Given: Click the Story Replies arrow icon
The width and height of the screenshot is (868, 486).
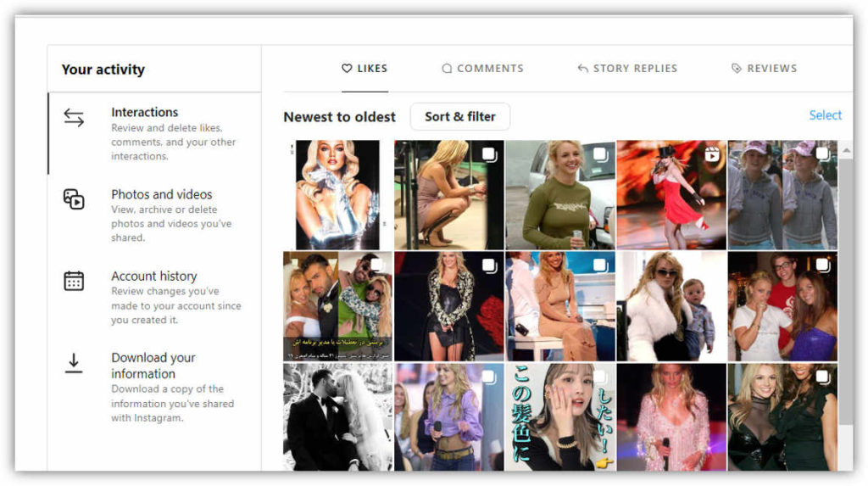Looking at the screenshot, I should tap(582, 69).
